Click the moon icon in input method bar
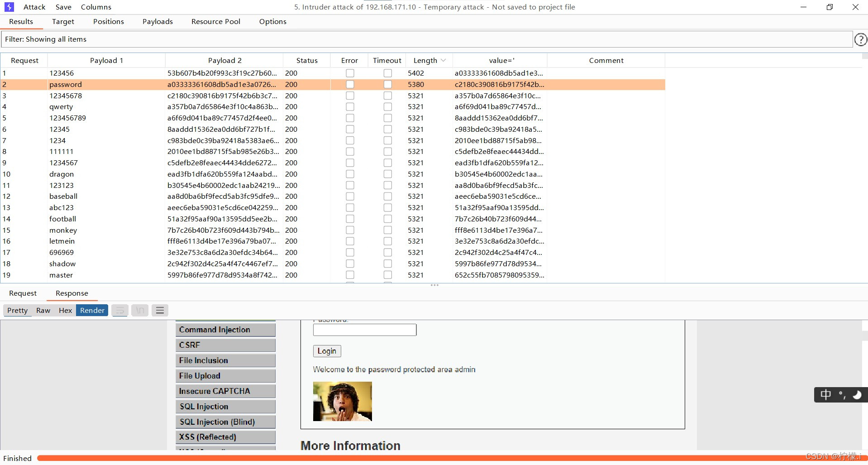Image resolution: width=868 pixels, height=465 pixels. (857, 395)
